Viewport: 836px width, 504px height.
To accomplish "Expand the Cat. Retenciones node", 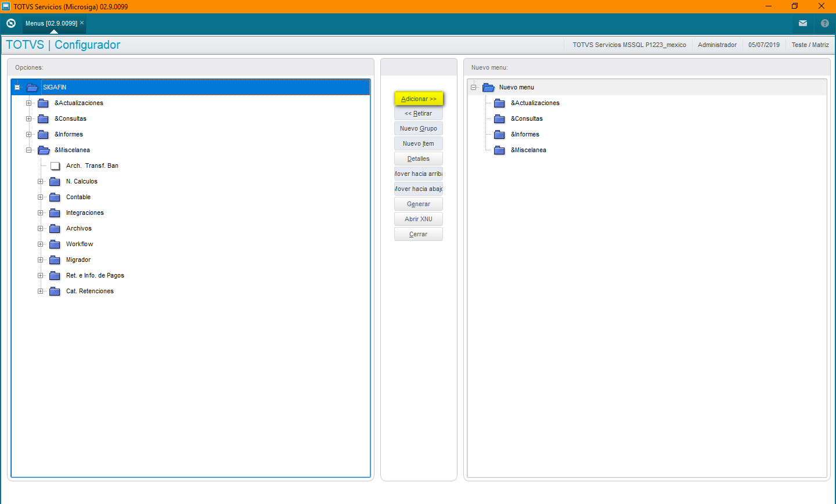I will 41,291.
